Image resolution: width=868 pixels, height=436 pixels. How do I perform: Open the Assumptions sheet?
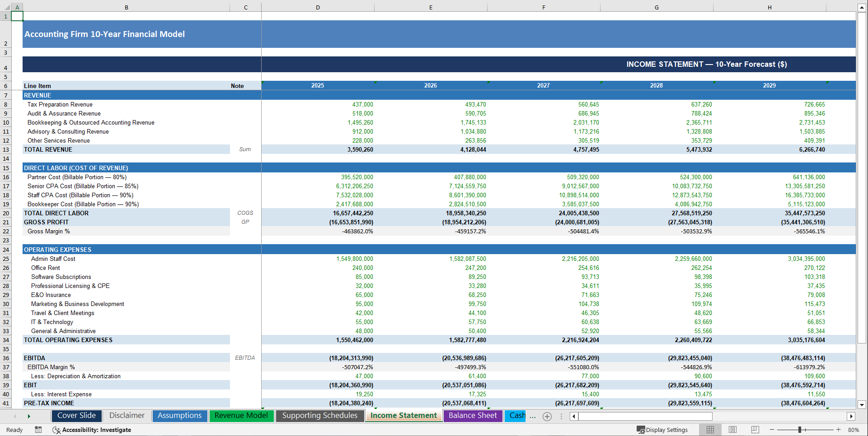(x=180, y=416)
